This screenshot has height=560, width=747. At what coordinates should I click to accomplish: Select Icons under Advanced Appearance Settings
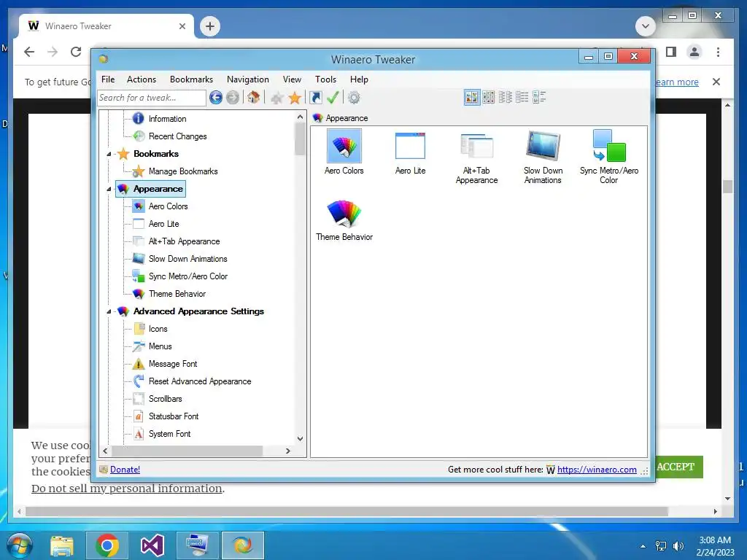click(x=158, y=329)
